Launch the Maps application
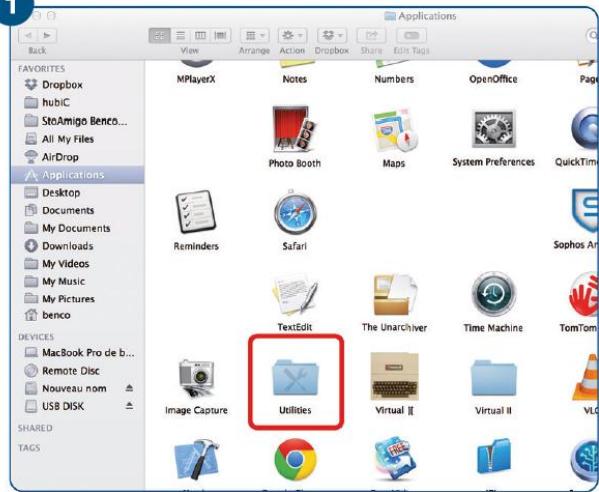This screenshot has width=599, height=492. pyautogui.click(x=394, y=130)
